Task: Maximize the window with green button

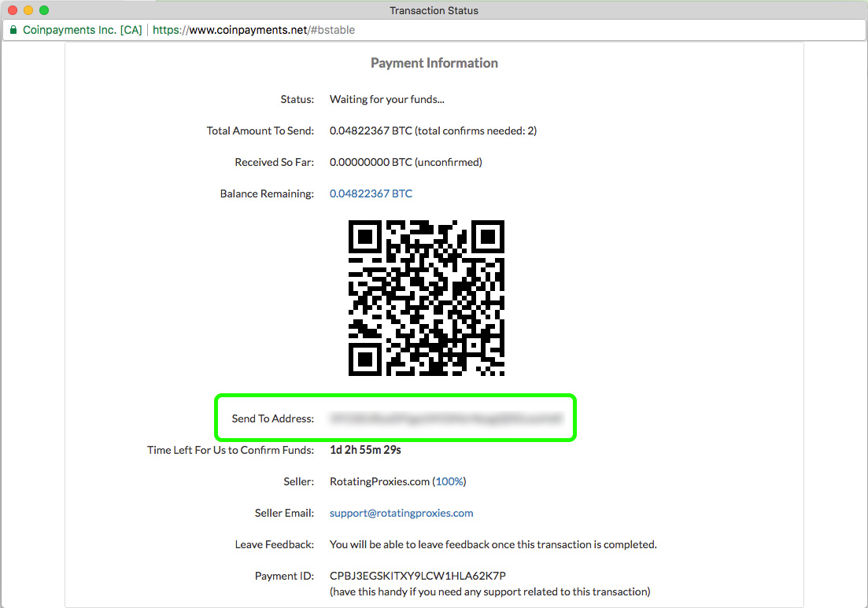Action: point(44,10)
